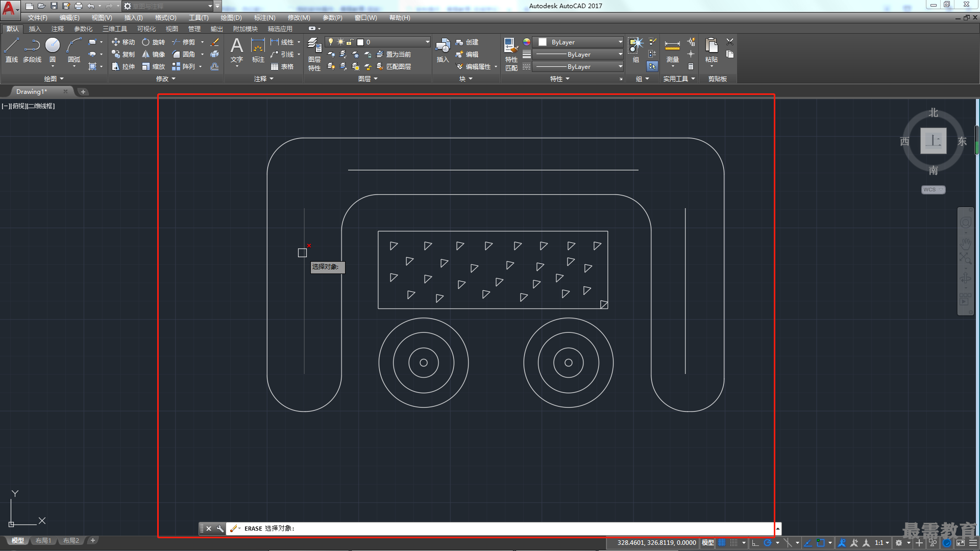
Task: Click the white color swatch in layer dropdown
Action: coord(360,42)
